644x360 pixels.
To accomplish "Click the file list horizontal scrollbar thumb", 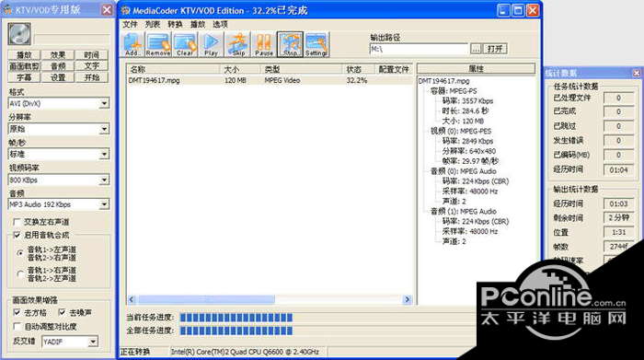I will 206,299.
